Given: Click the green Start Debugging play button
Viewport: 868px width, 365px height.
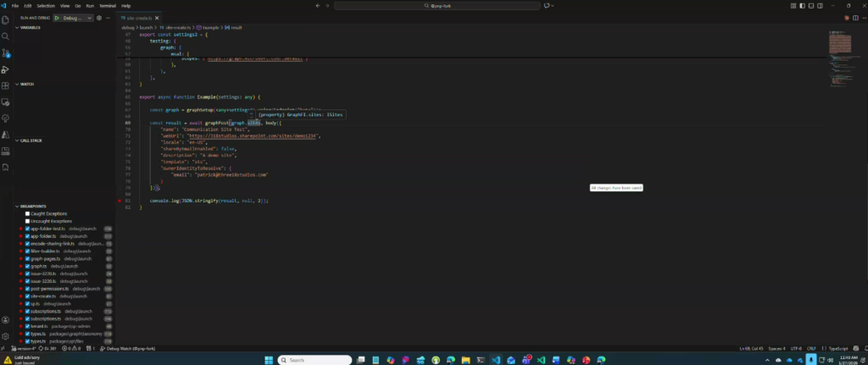Looking at the screenshot, I should pyautogui.click(x=57, y=17).
